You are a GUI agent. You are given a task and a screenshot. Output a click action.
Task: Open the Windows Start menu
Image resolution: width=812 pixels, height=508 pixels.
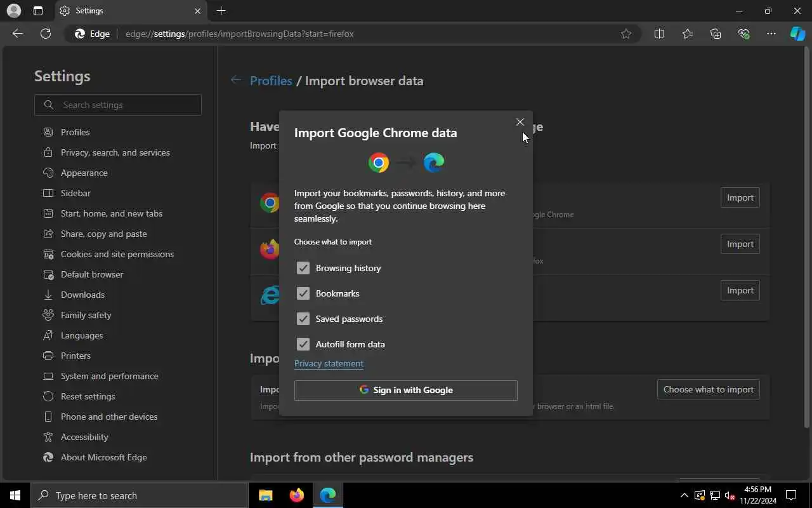(15, 495)
